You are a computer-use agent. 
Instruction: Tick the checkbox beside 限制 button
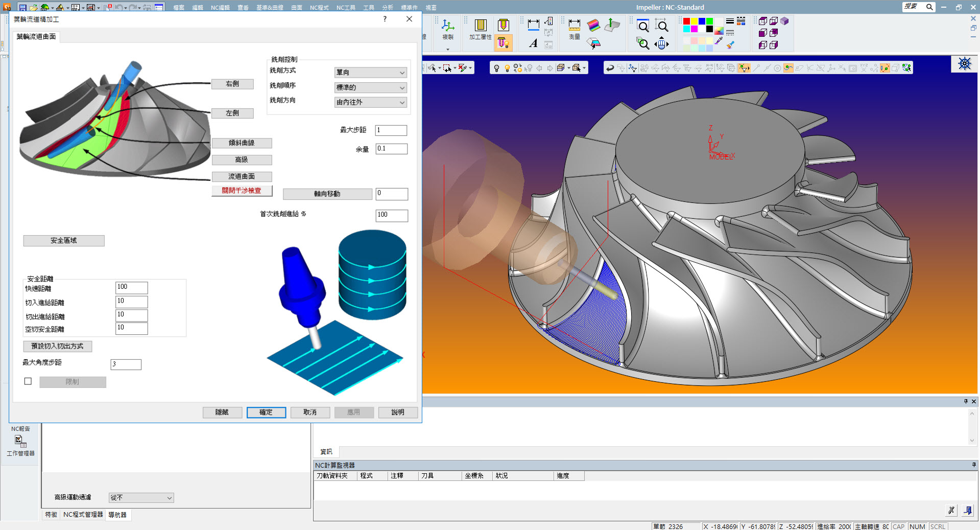pos(28,381)
